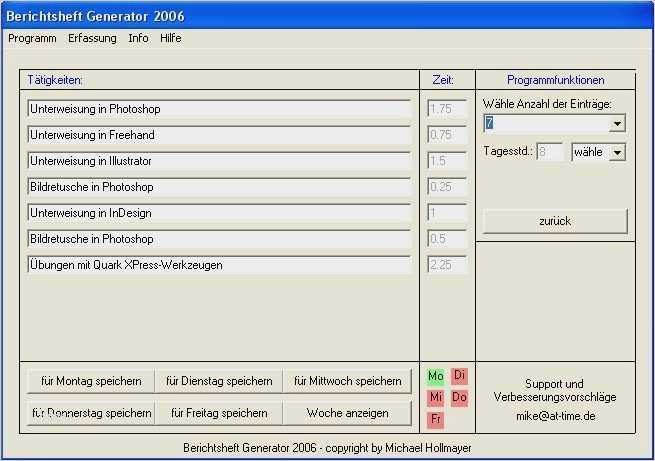This screenshot has height=461, width=655.
Task: Click the time field showing 1.5
Action: click(447, 161)
